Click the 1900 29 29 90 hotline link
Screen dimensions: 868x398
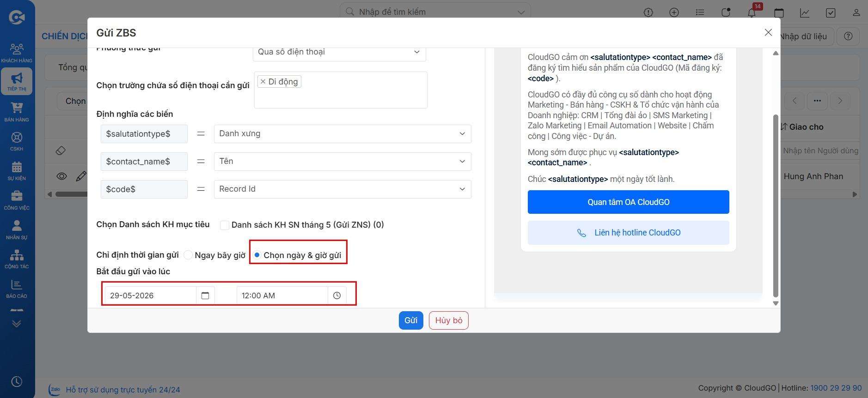[x=836, y=388]
